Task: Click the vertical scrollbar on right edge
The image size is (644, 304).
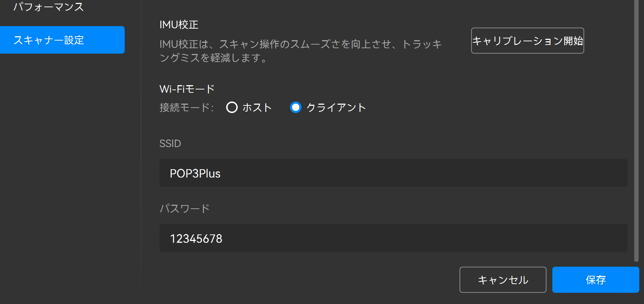Action: [x=636, y=130]
